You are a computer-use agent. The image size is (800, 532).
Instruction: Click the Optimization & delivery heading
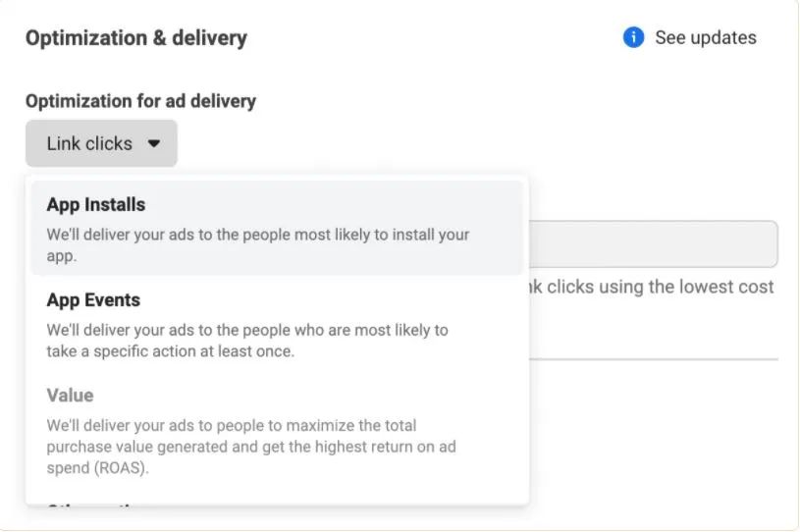pos(136,38)
